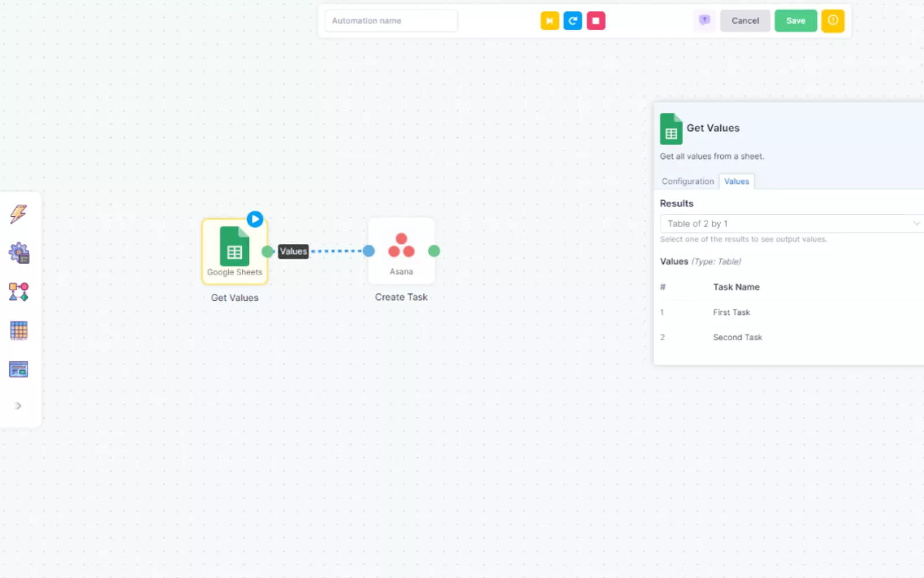Click the green output connector on Asana node
This screenshot has width=924, height=578.
(x=434, y=251)
